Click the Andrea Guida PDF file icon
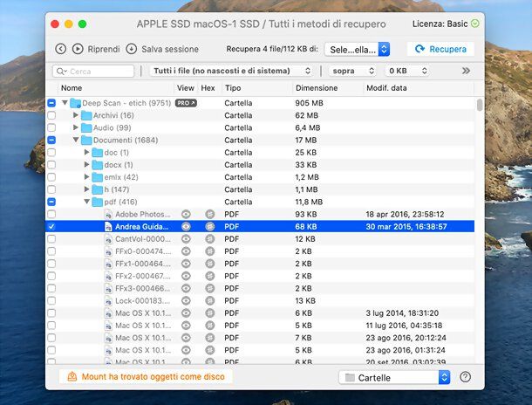This screenshot has width=532, height=405. 108,226
